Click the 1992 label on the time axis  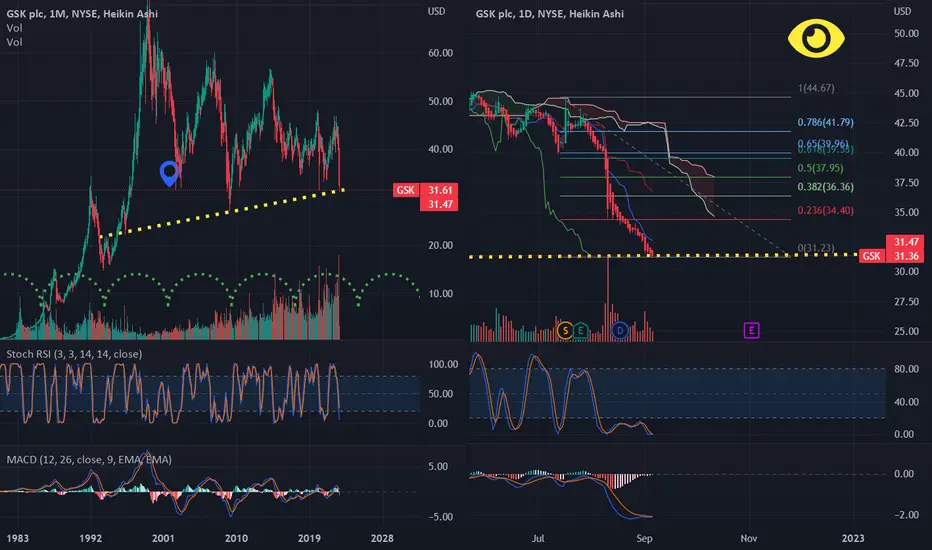coord(90,538)
